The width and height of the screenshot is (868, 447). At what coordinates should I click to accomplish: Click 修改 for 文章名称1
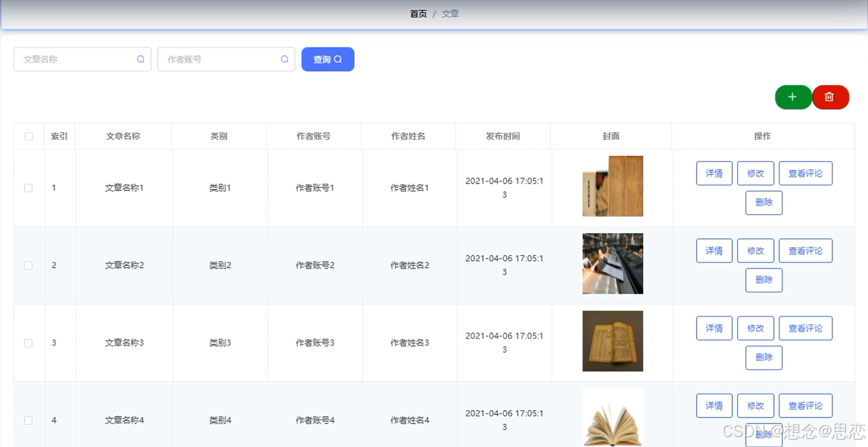click(x=756, y=173)
